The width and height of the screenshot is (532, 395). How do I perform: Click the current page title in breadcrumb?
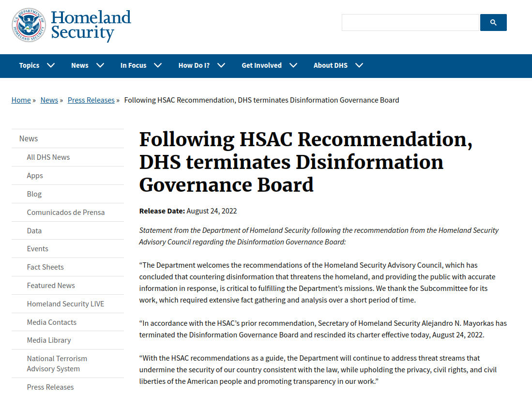(261, 100)
